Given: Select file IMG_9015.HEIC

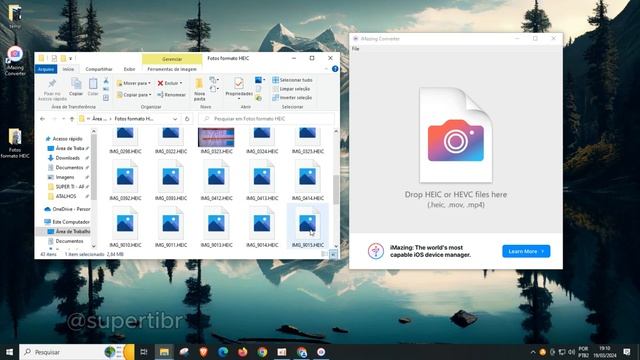Looking at the screenshot, I should 308,226.
